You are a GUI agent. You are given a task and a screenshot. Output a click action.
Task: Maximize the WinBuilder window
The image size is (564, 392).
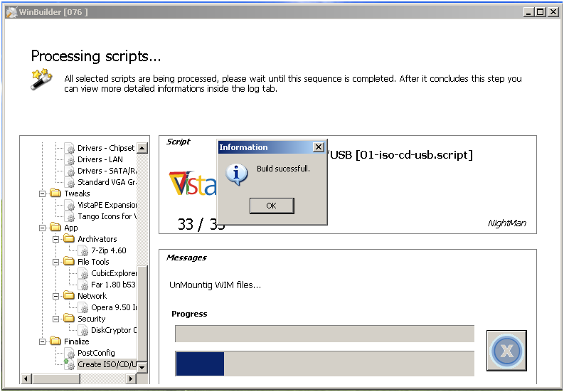click(541, 12)
